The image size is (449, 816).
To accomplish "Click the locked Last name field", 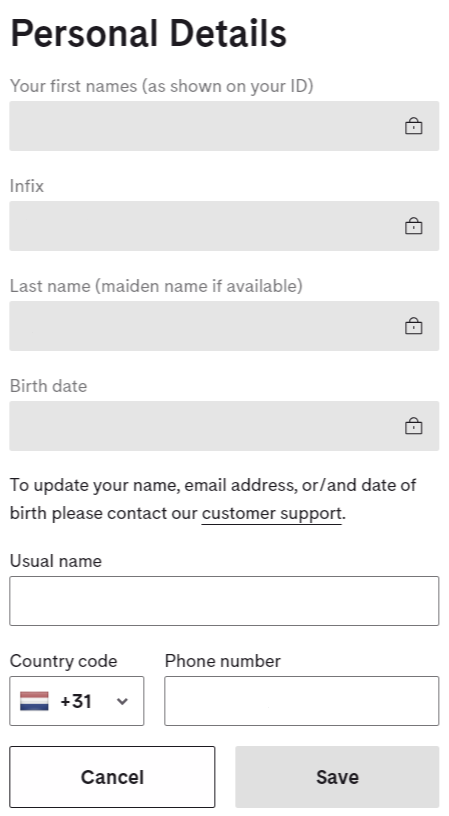I will (x=224, y=326).
